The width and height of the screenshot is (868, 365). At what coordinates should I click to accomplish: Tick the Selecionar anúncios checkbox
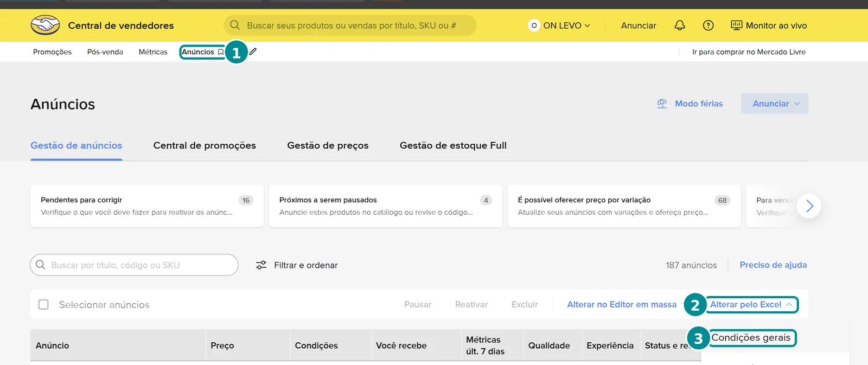click(x=43, y=304)
